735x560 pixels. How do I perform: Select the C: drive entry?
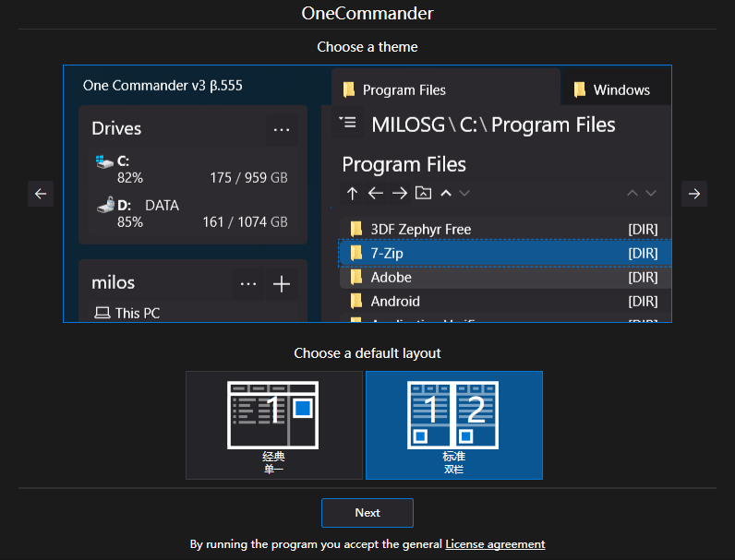coord(191,169)
